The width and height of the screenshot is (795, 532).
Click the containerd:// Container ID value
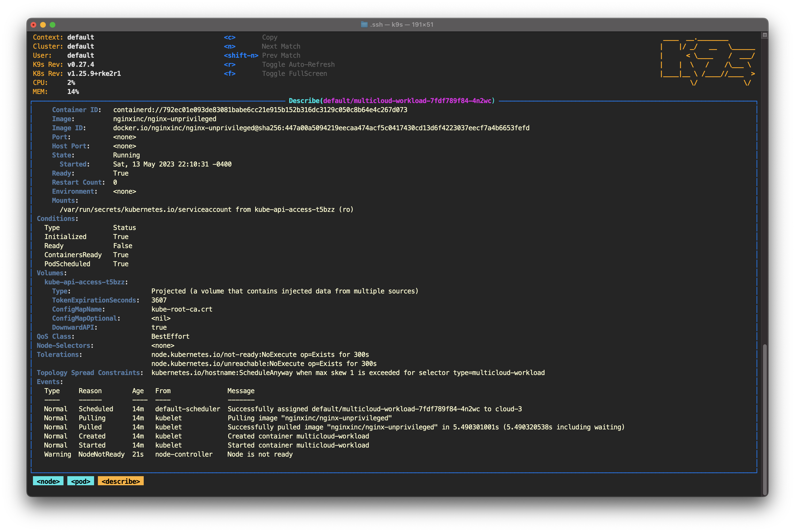[260, 110]
